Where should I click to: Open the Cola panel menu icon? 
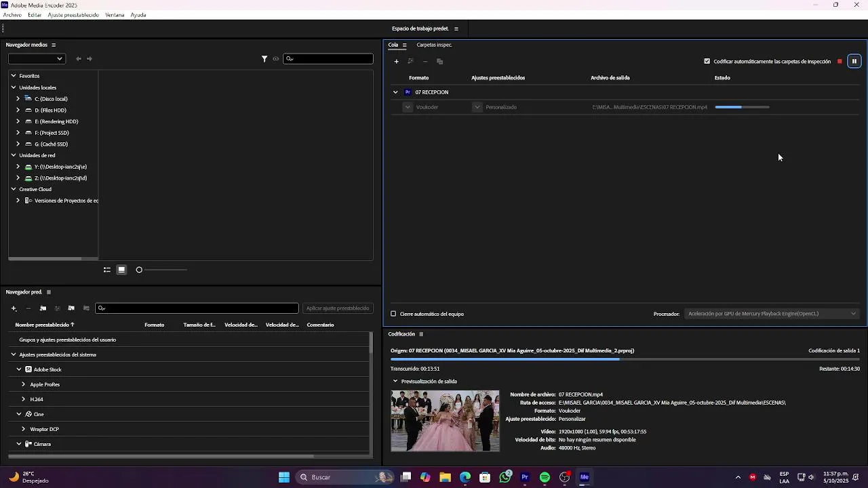[x=404, y=45]
